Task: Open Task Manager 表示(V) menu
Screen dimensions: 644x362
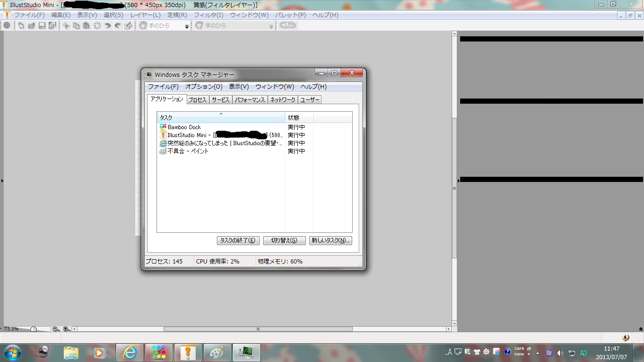Action: point(239,87)
